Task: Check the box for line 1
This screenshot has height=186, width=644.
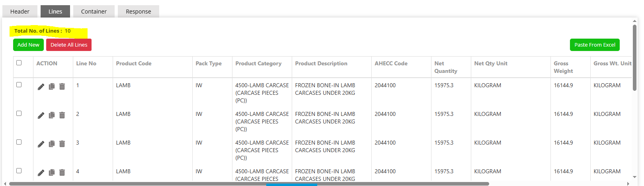Action: (19, 84)
